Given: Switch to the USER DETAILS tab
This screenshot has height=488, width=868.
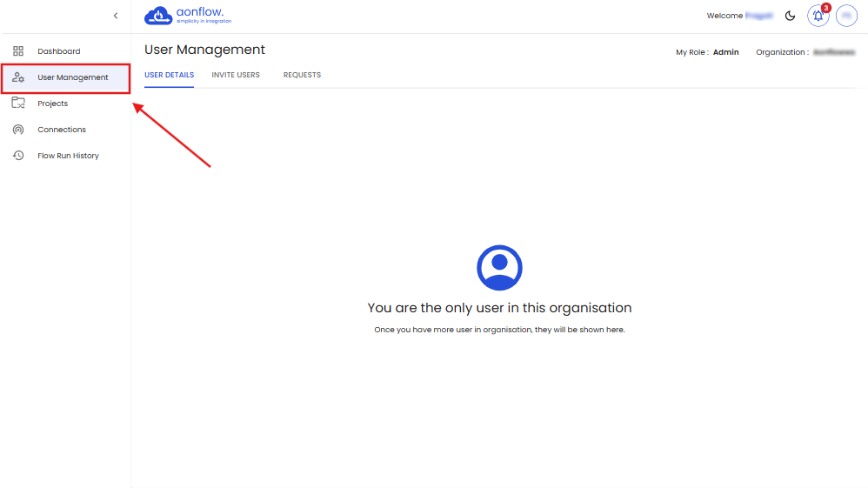Looking at the screenshot, I should pos(169,75).
